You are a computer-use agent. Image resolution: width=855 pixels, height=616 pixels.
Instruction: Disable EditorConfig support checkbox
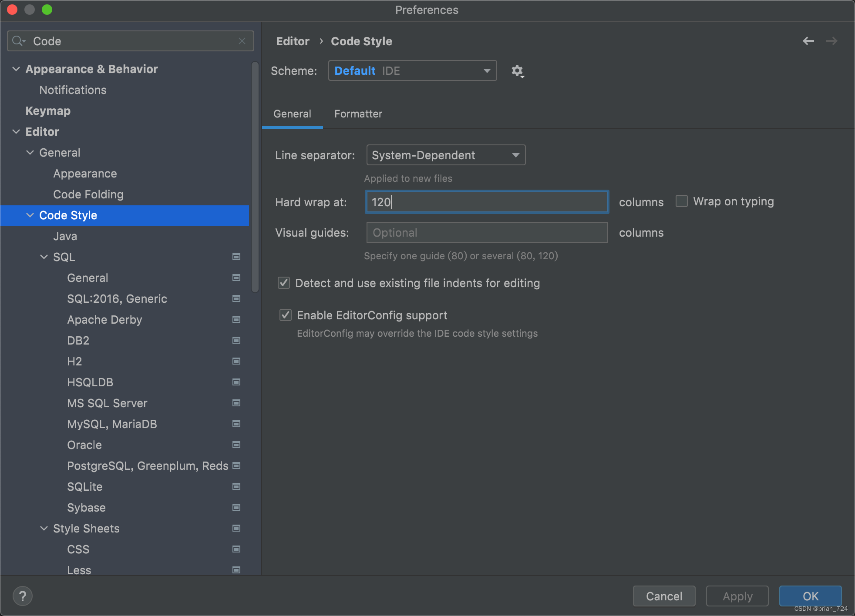pyautogui.click(x=286, y=315)
